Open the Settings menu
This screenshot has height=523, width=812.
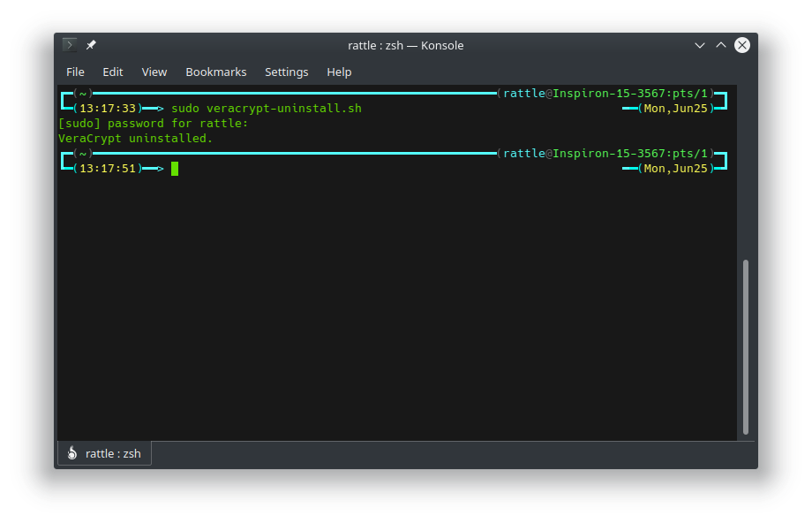(286, 72)
